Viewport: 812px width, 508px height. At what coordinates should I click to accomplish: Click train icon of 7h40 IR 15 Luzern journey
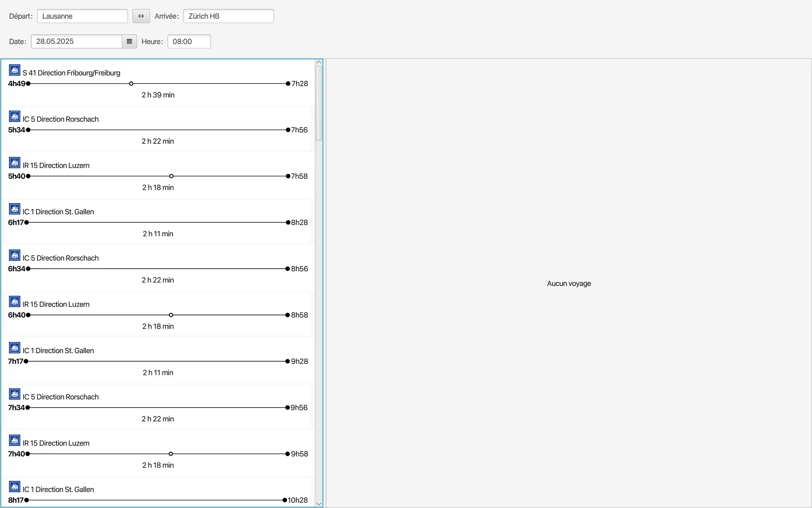(15, 441)
